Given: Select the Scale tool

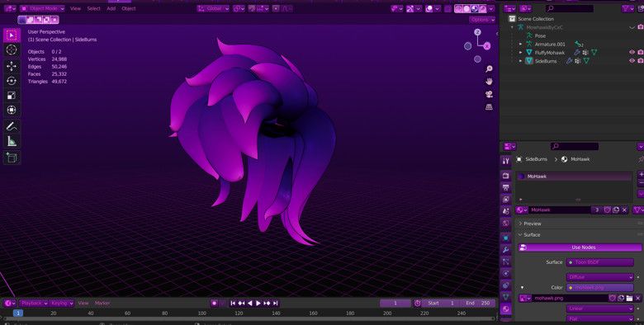Looking at the screenshot, I should click(12, 96).
